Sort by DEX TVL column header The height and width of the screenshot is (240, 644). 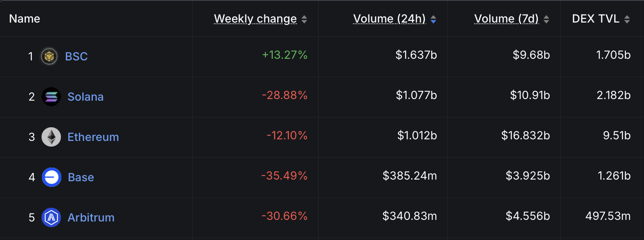tap(596, 19)
